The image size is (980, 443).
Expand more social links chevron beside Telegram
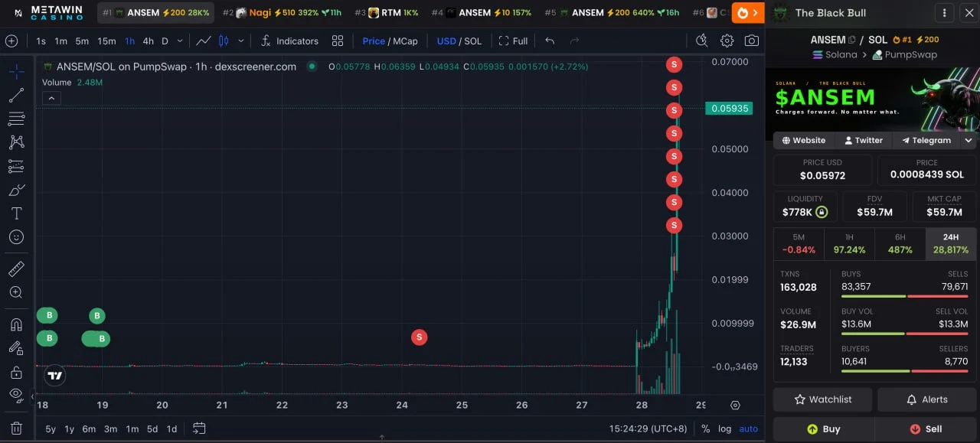point(969,140)
